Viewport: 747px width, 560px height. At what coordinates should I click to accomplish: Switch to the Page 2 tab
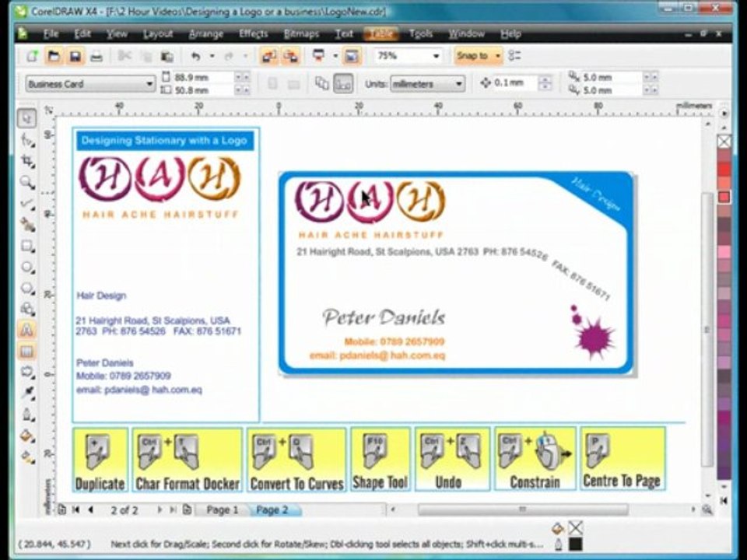pyautogui.click(x=272, y=510)
